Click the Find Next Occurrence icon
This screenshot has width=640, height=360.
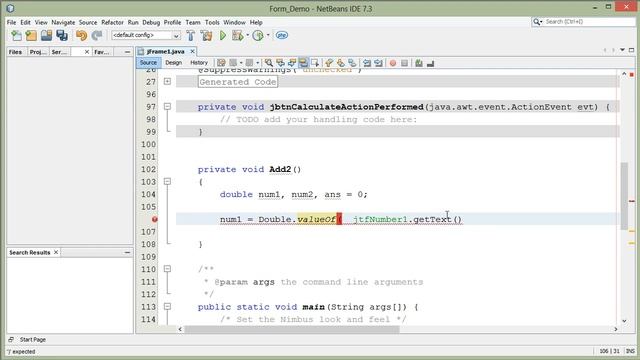point(292,63)
